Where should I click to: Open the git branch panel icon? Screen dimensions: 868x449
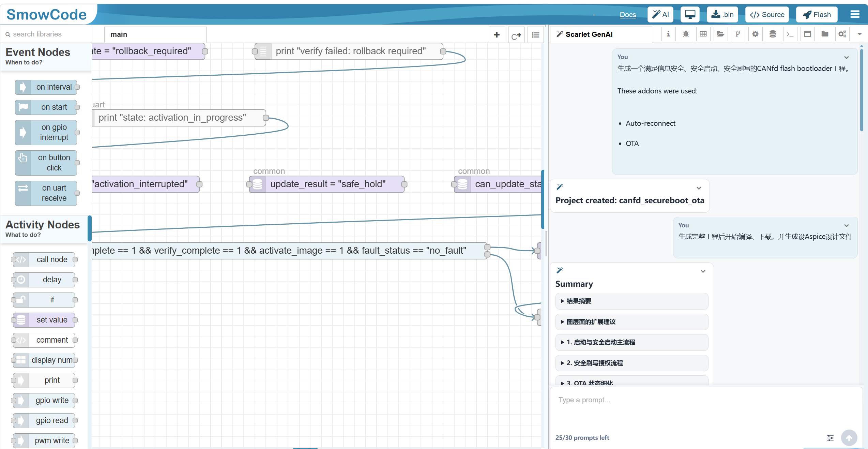(738, 34)
